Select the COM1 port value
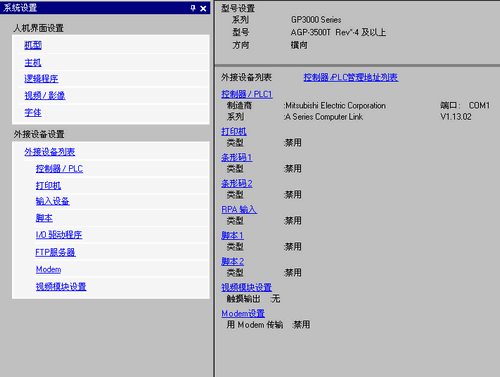This screenshot has width=500, height=377. point(479,106)
